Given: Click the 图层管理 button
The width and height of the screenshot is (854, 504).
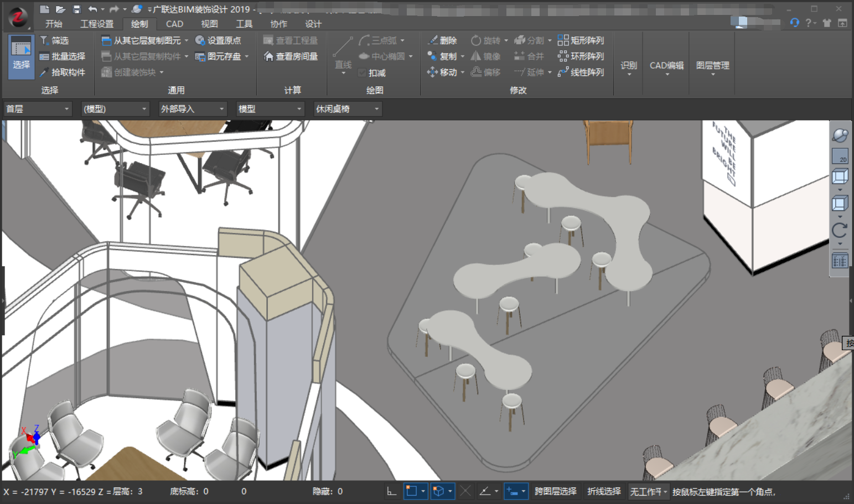Looking at the screenshot, I should click(x=712, y=66).
